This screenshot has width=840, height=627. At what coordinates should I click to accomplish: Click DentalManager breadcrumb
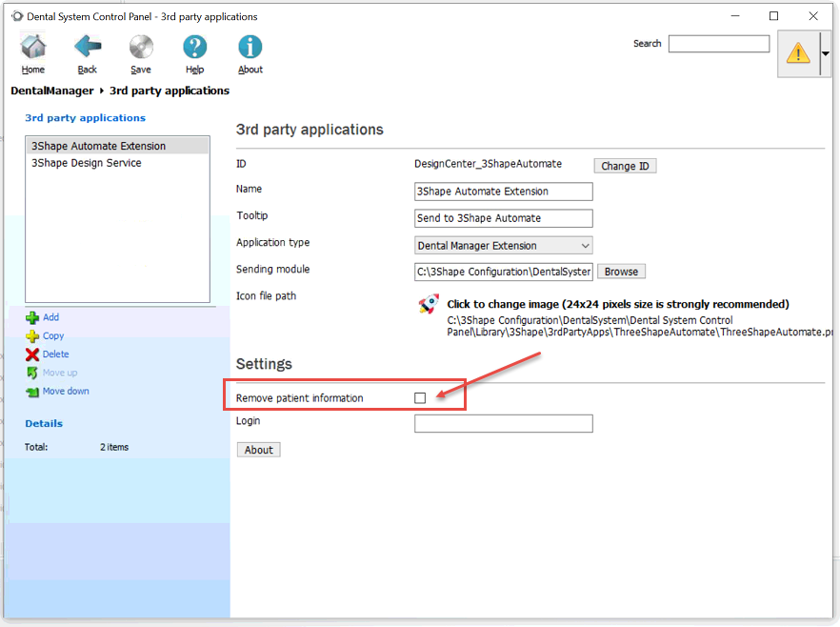[x=52, y=91]
